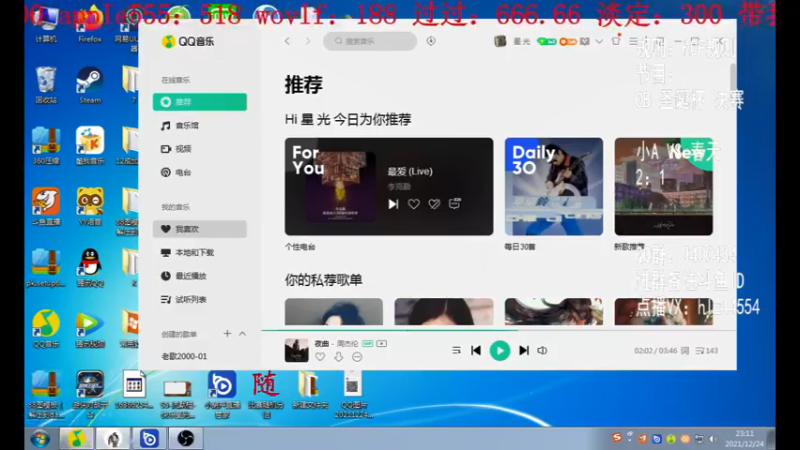Click the QQ penguin desktop icon
The width and height of the screenshot is (800, 450).
pyautogui.click(x=90, y=268)
